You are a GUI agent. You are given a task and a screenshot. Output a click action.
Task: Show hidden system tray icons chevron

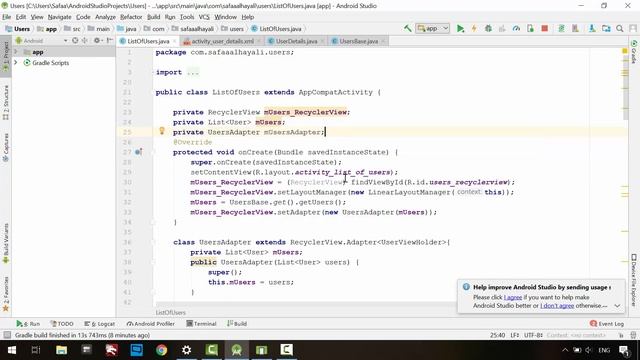coord(565,350)
